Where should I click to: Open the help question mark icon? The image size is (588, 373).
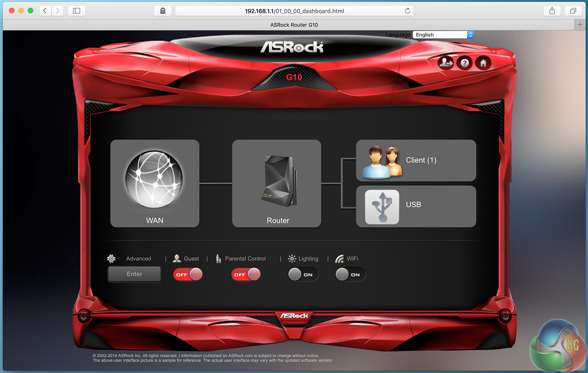click(464, 63)
